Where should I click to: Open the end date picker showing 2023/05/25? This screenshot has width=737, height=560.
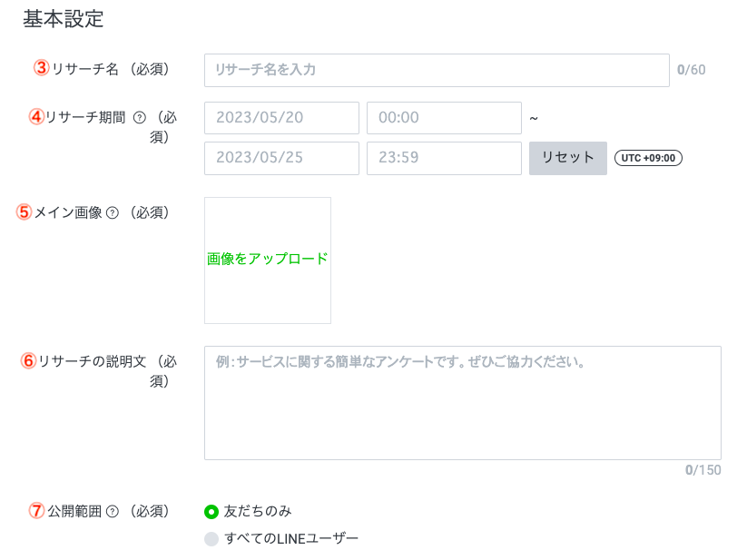pos(281,158)
